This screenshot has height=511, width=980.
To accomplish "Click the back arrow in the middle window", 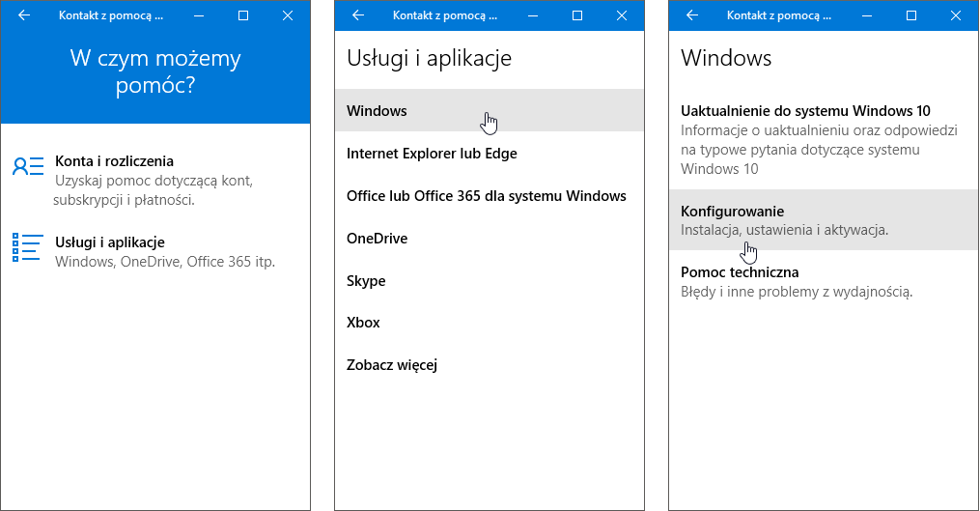I will tap(357, 15).
